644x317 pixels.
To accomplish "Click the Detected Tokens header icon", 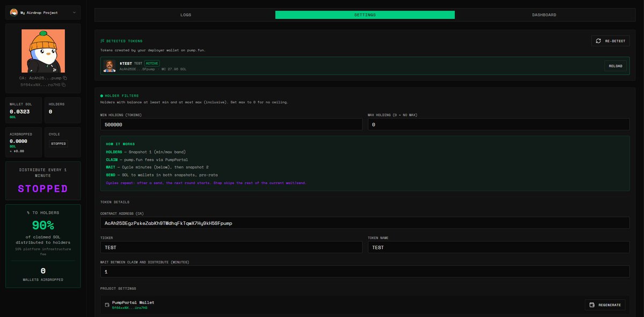I will coord(102,41).
